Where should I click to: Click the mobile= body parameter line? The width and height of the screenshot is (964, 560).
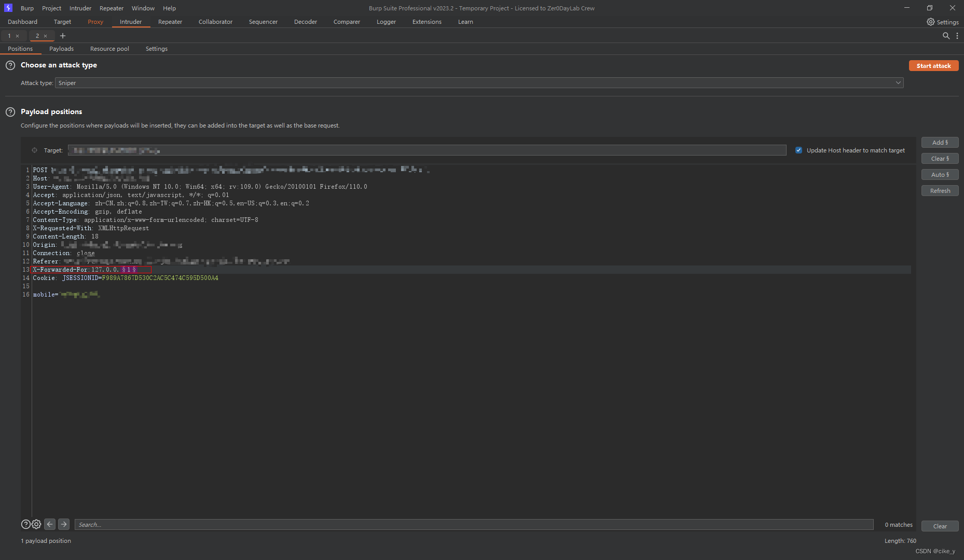pyautogui.click(x=66, y=295)
